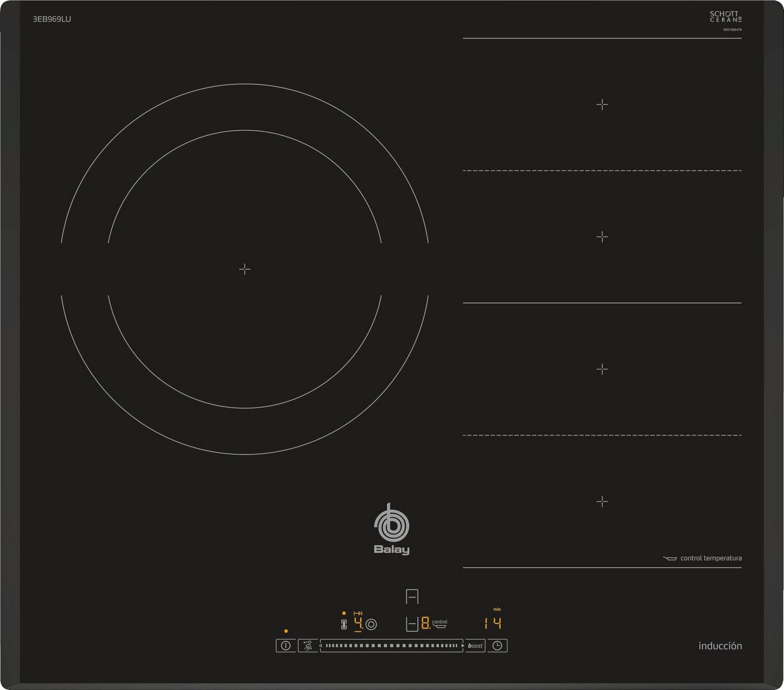Tap the left arrow end of power slider
784x690 pixels.
tap(321, 646)
